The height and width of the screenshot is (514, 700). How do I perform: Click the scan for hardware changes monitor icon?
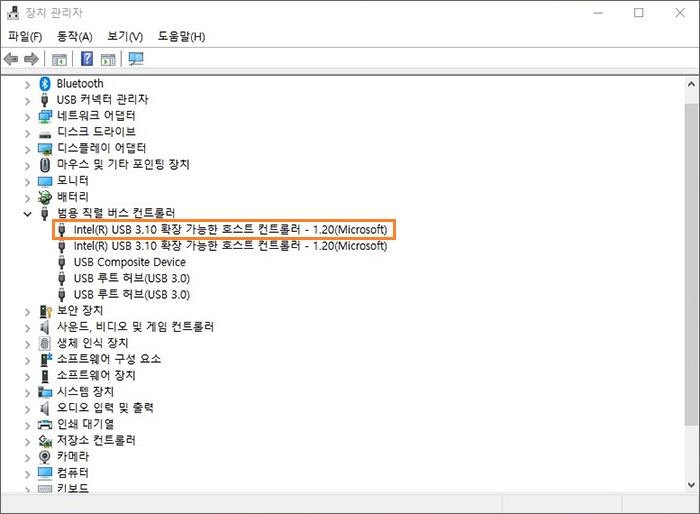click(136, 59)
